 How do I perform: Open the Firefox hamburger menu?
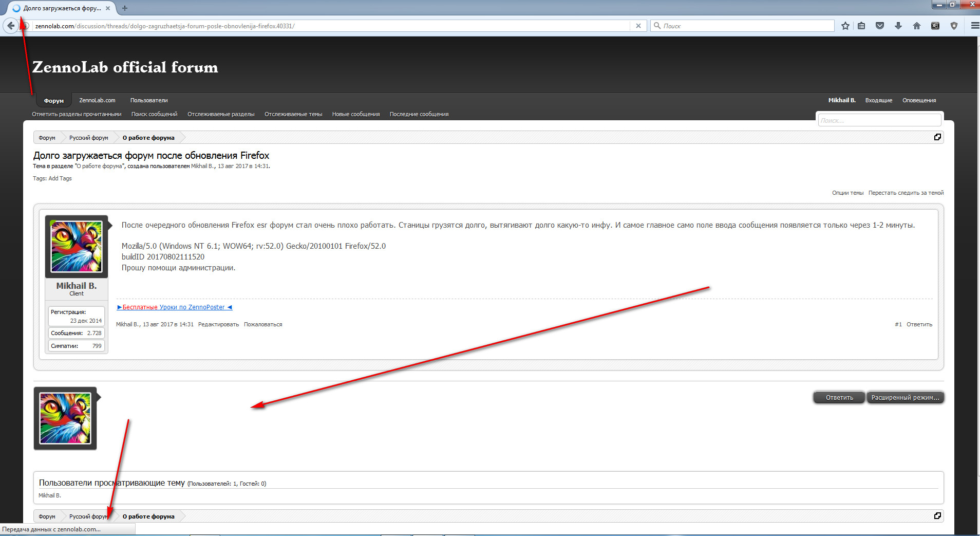974,26
